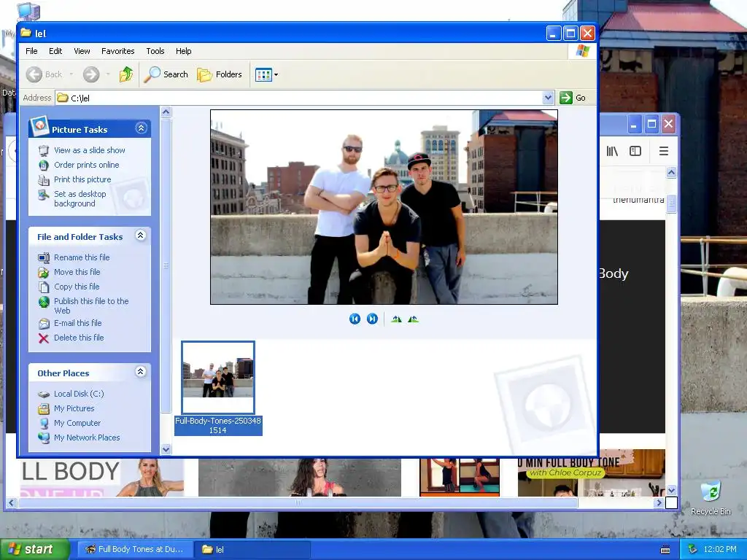
Task: Select the Full-Body-Tones thumbnail image
Action: tap(218, 377)
